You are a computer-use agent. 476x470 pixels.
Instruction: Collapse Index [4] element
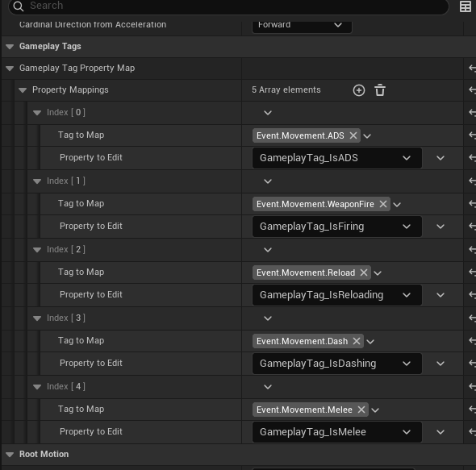coord(37,387)
